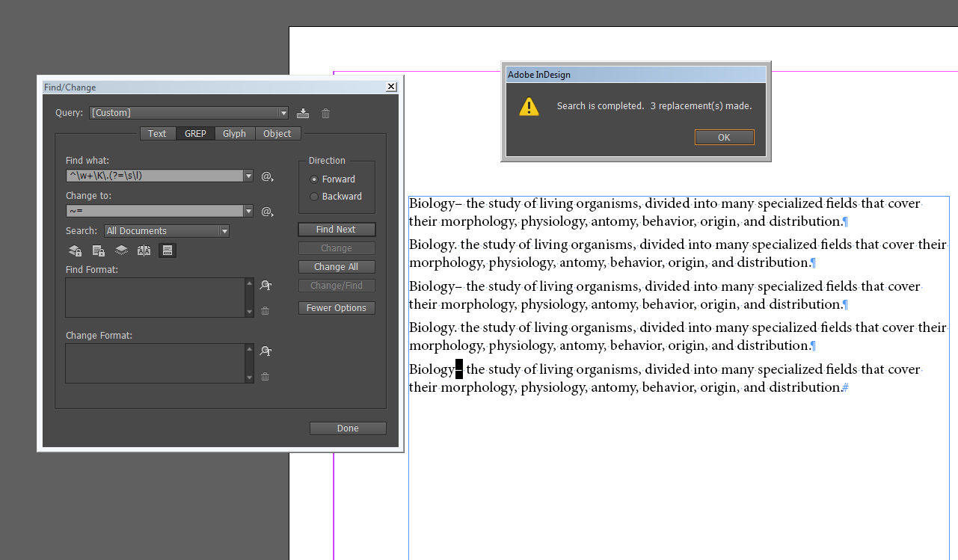This screenshot has height=560, width=958.
Task: Click the Find Next button
Action: click(337, 230)
